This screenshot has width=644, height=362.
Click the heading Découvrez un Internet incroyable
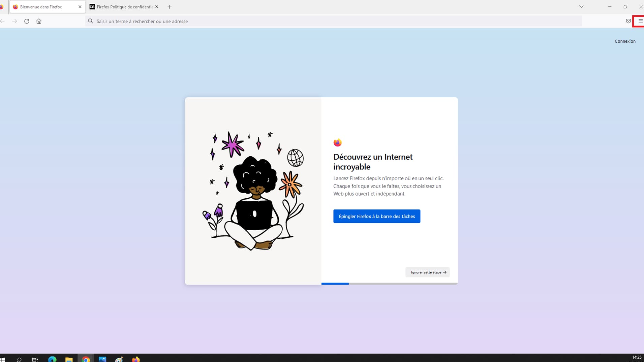(x=373, y=162)
